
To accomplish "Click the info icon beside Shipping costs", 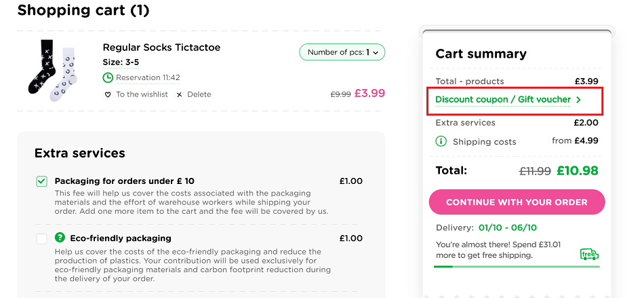I will coord(441,142).
